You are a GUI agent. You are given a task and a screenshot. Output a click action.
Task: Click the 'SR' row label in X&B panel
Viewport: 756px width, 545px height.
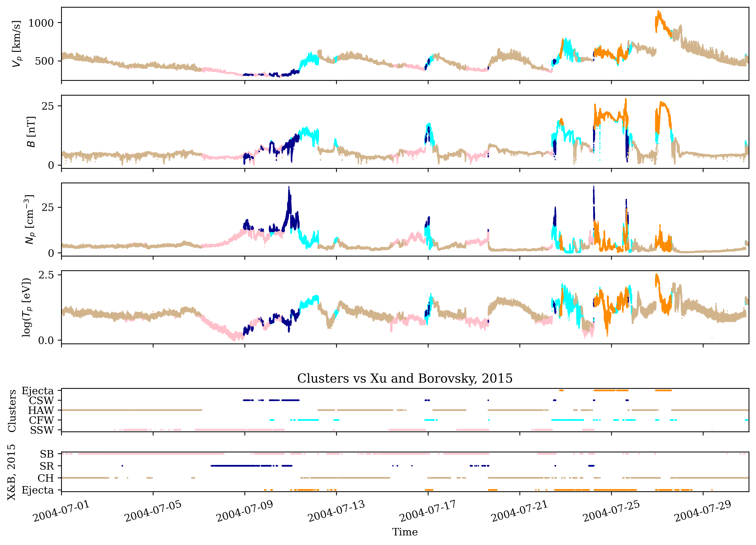pyautogui.click(x=47, y=466)
